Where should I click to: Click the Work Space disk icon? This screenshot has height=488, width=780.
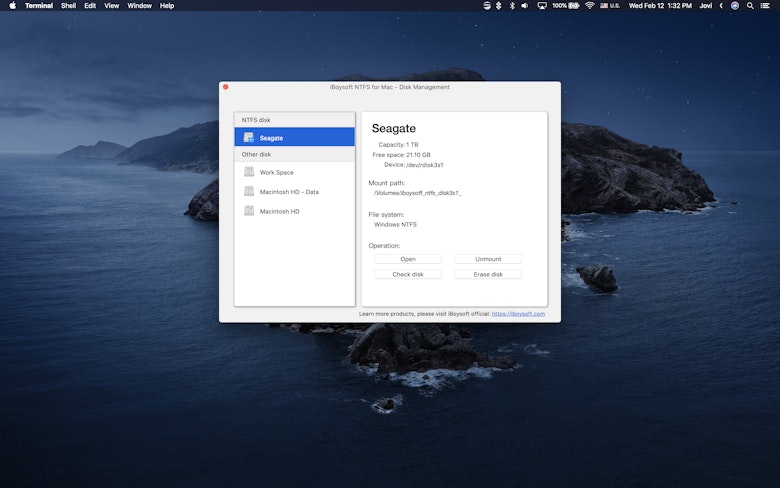coord(249,172)
